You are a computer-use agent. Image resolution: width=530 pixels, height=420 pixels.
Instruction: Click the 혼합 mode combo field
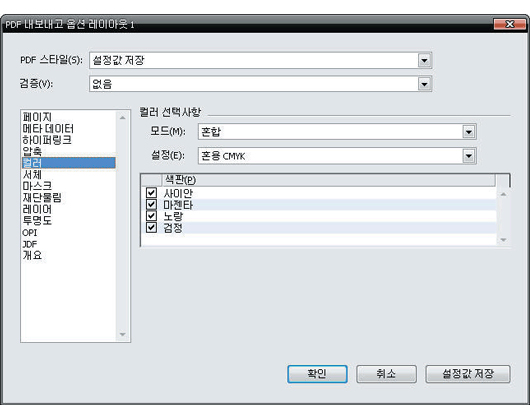(x=337, y=132)
